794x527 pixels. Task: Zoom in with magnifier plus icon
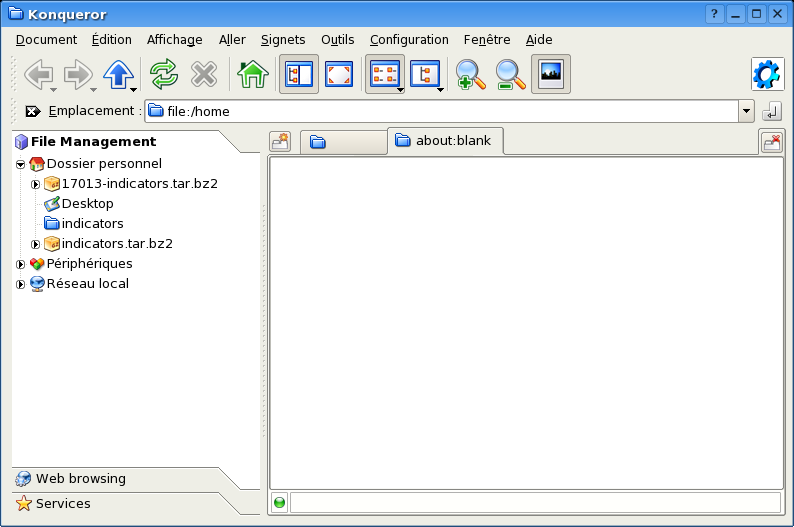tap(470, 74)
